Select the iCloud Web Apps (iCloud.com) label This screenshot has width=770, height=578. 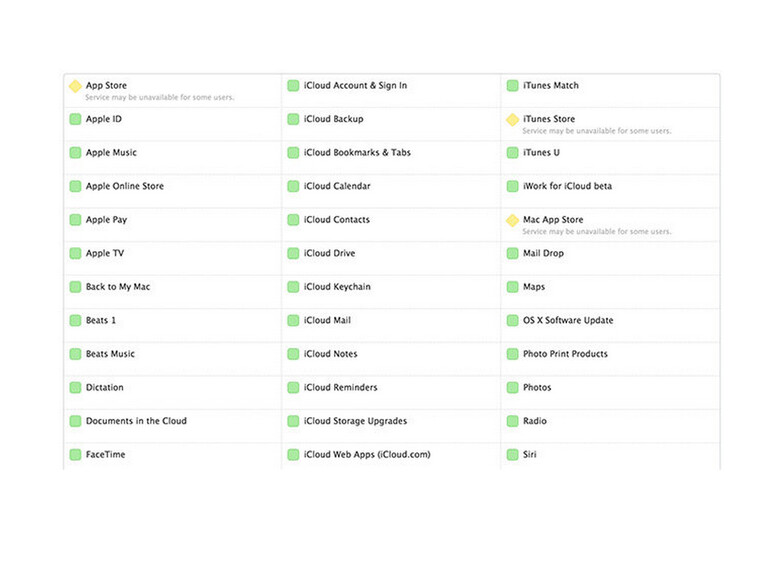[367, 454]
